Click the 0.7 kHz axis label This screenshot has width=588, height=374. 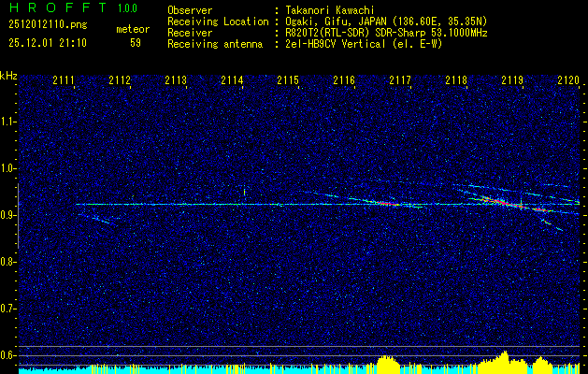coord(7,309)
